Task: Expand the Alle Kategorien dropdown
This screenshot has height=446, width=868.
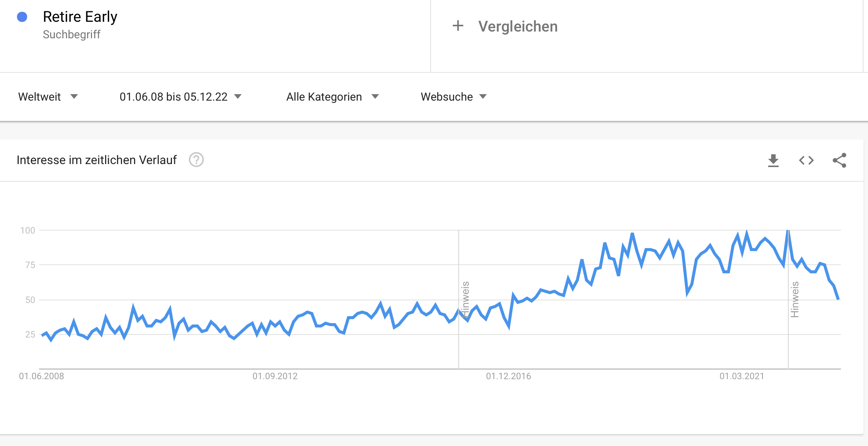Action: click(332, 97)
